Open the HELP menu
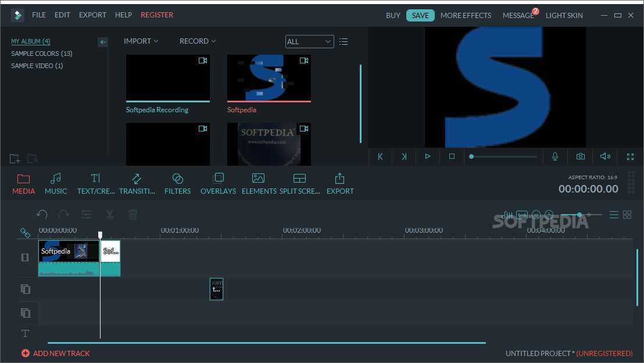The height and width of the screenshot is (363, 644). [123, 15]
